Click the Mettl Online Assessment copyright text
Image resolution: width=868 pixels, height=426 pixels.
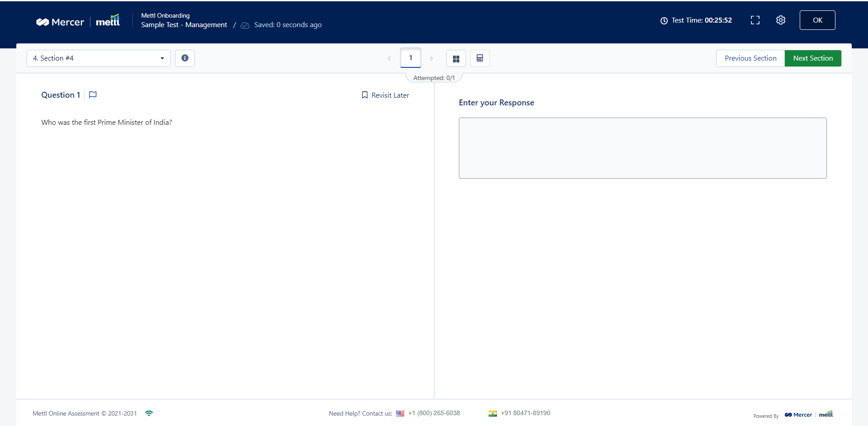(85, 414)
